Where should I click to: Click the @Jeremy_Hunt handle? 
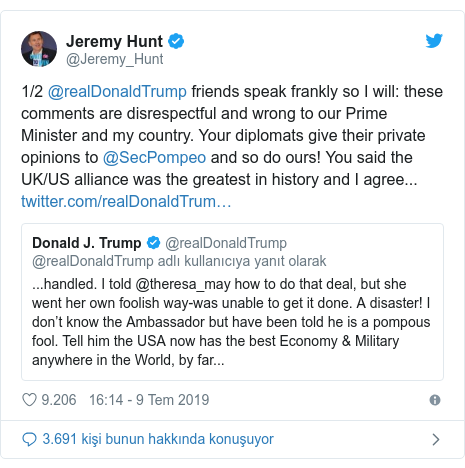click(114, 59)
